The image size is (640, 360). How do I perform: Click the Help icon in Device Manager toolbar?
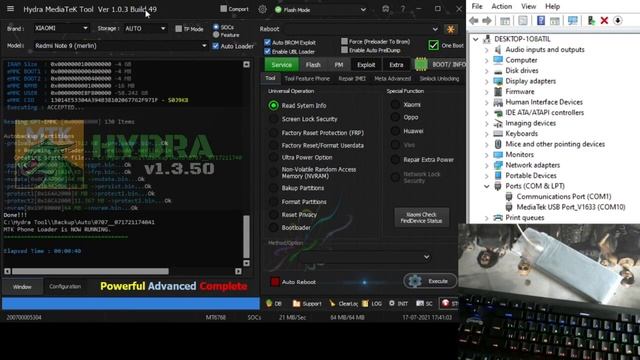click(x=541, y=20)
